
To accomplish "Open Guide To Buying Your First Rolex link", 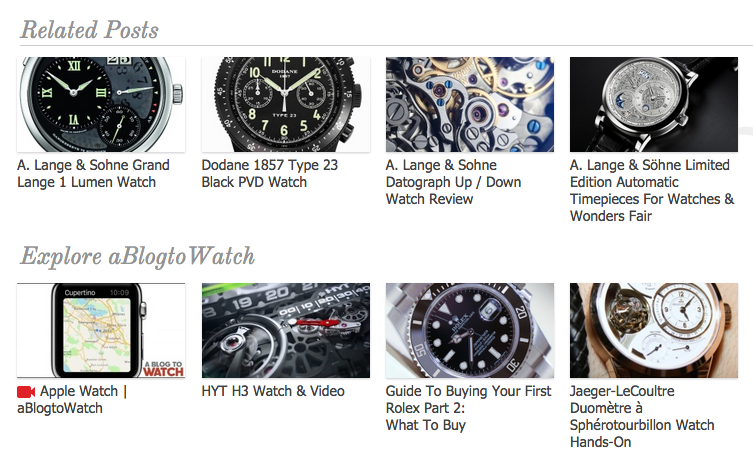I will [x=468, y=408].
